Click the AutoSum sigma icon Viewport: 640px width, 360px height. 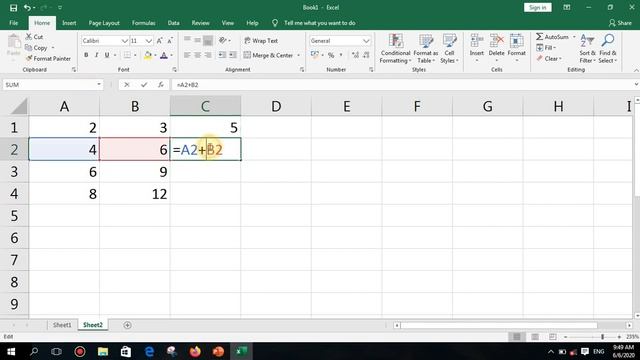click(540, 37)
